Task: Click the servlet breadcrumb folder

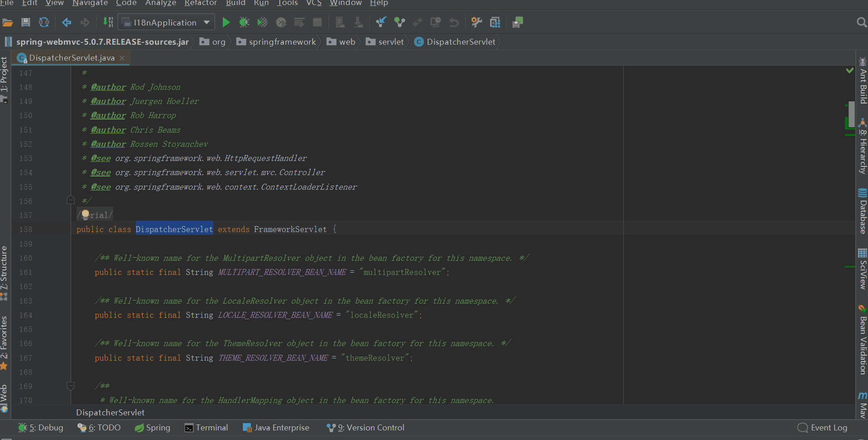Action: pos(385,42)
